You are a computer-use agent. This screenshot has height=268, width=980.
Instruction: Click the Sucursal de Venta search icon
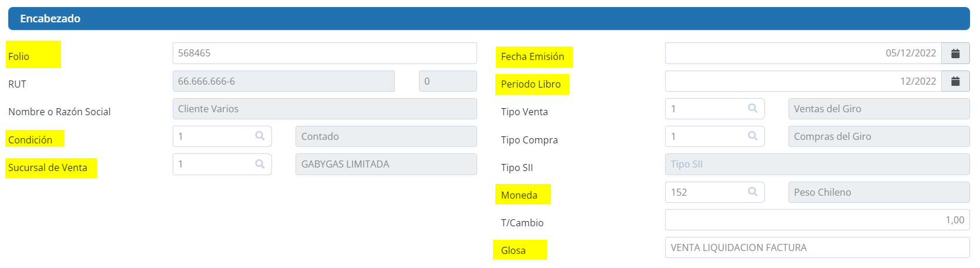tap(260, 164)
